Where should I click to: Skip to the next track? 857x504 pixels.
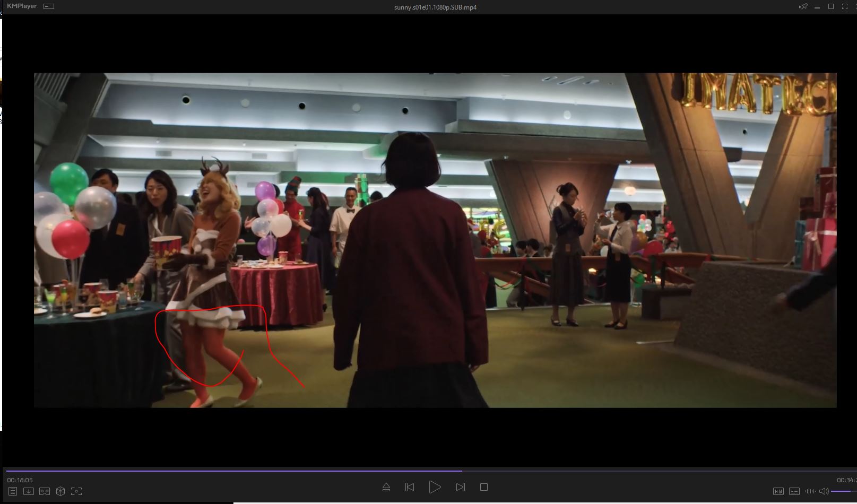(460, 487)
